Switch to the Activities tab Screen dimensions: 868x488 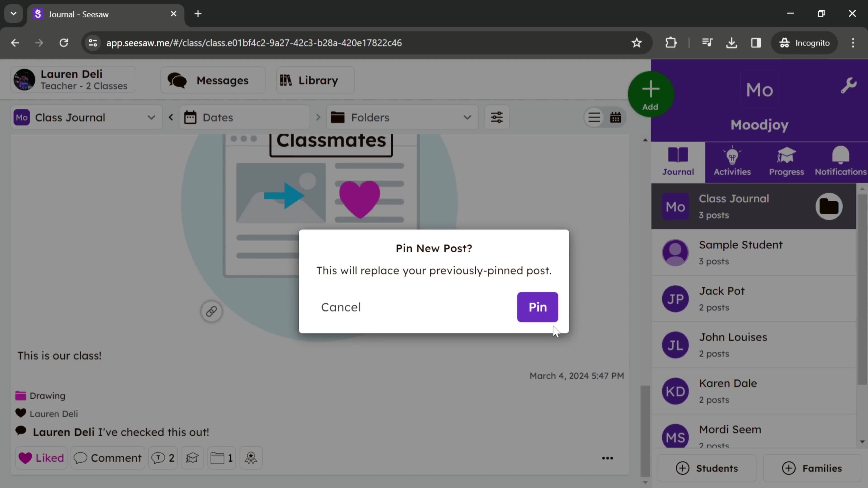click(x=732, y=162)
